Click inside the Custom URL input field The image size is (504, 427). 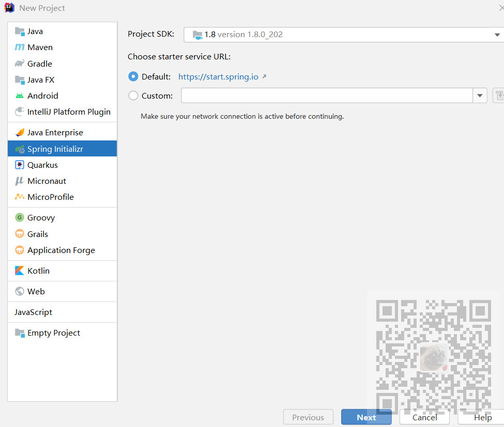click(327, 96)
